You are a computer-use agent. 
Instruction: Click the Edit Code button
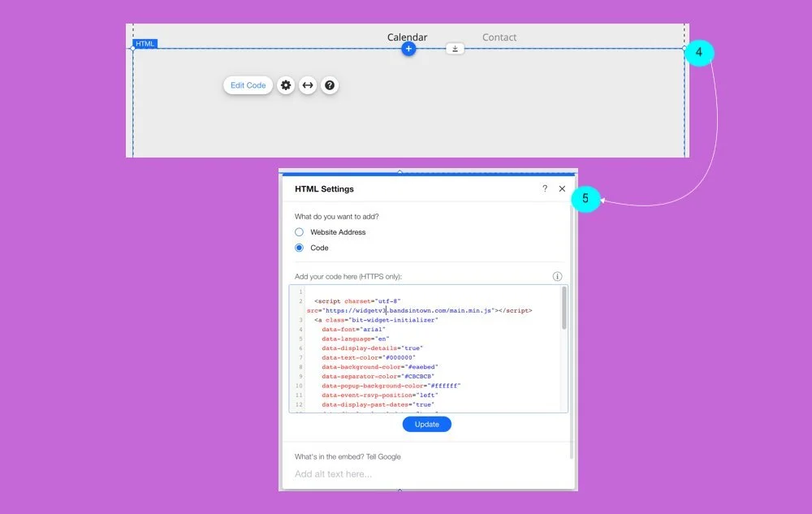pos(248,85)
